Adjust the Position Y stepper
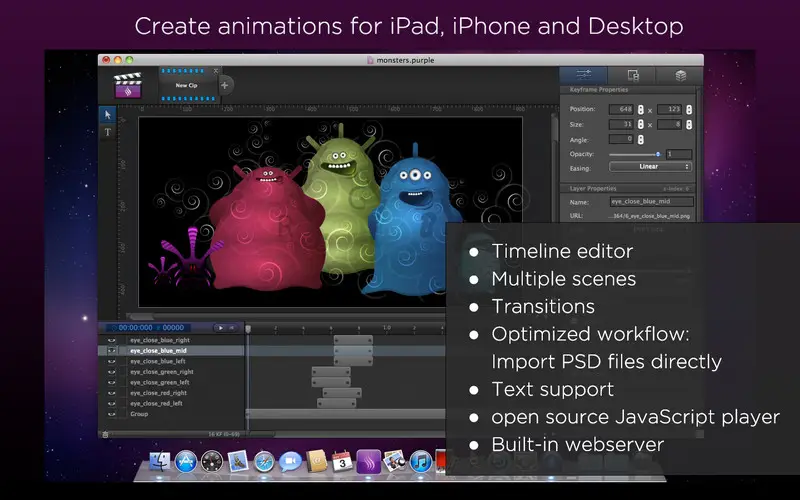The image size is (800, 500). [x=689, y=109]
